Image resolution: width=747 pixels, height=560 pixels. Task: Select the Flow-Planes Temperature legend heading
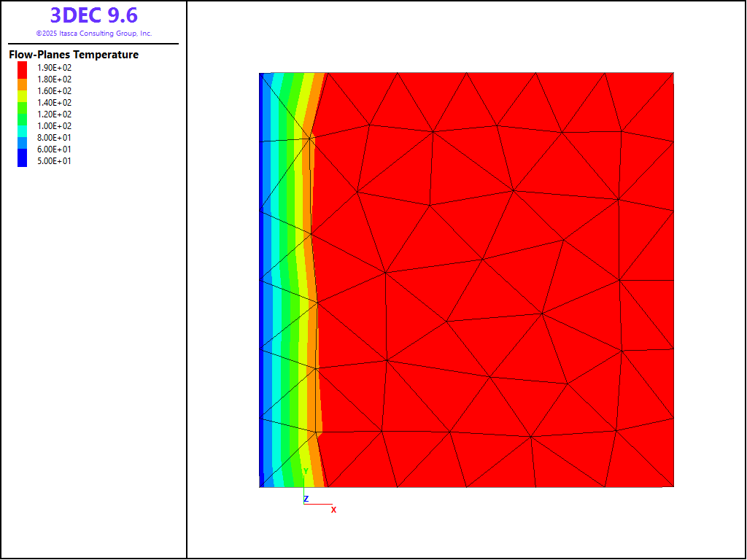pyautogui.click(x=74, y=55)
